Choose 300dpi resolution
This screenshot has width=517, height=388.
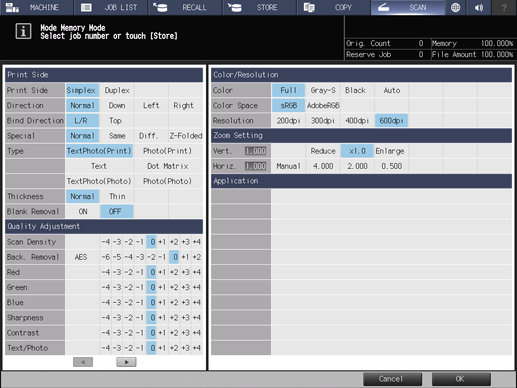[323, 121]
